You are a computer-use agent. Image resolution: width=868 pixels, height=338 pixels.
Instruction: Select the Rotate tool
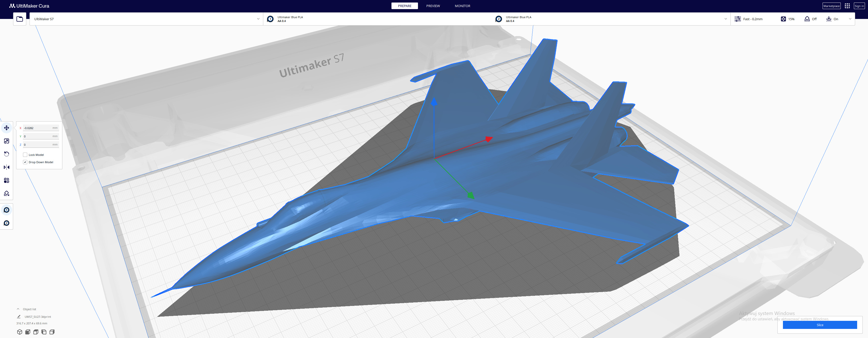click(6, 154)
